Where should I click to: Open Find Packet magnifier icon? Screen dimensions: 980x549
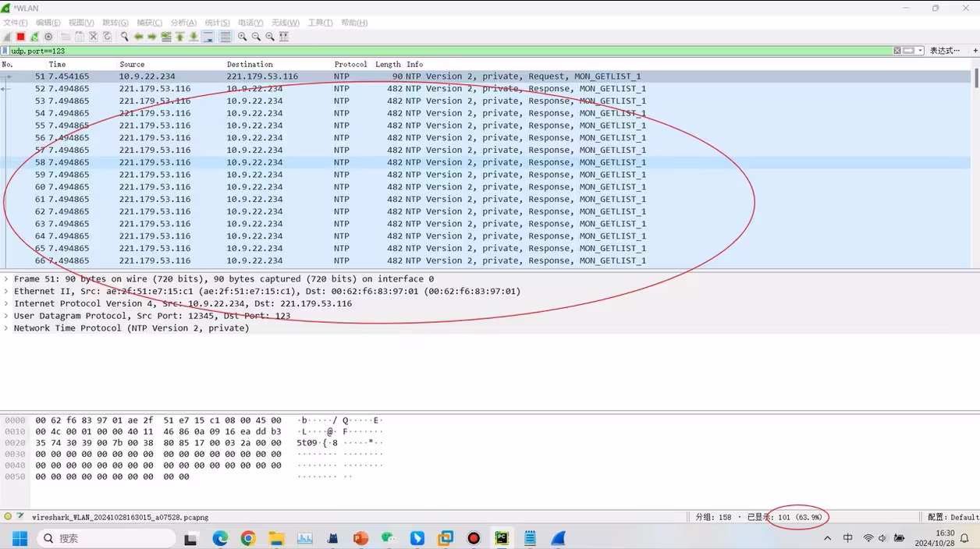click(124, 37)
